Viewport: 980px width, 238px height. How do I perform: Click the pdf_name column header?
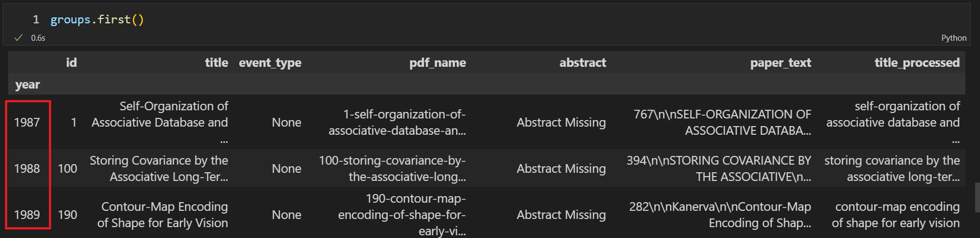coord(437,63)
